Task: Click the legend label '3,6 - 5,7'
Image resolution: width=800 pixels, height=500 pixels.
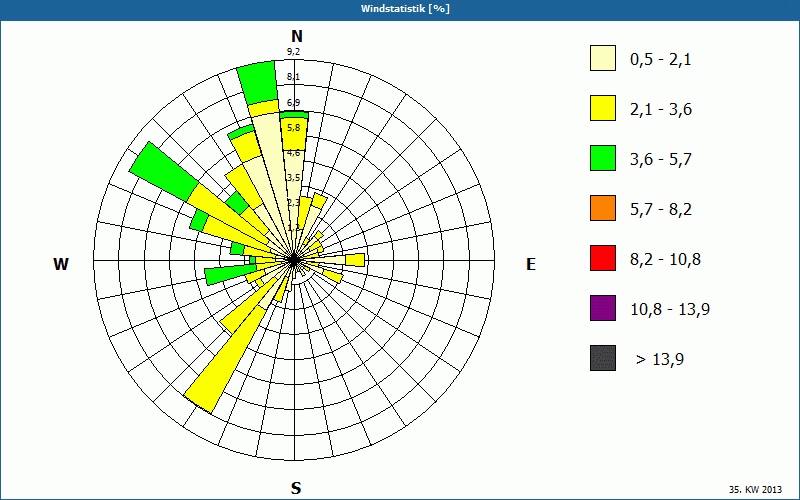Action: coord(661,160)
